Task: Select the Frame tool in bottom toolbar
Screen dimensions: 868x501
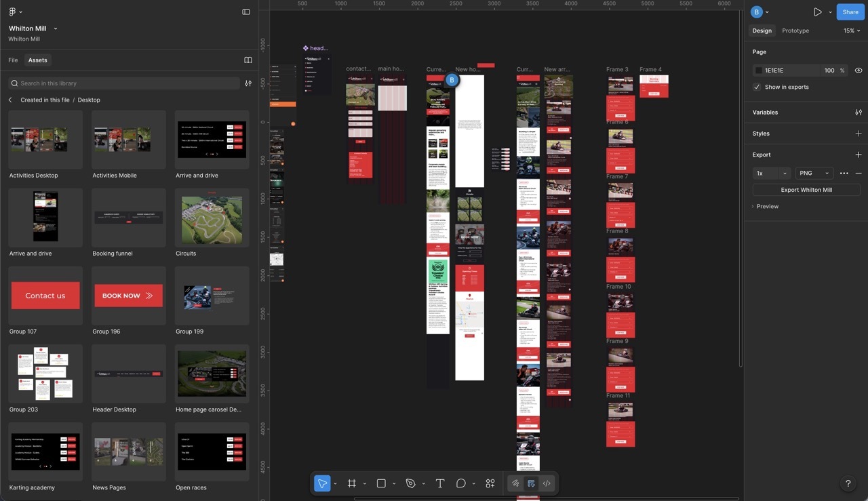Action: (351, 483)
